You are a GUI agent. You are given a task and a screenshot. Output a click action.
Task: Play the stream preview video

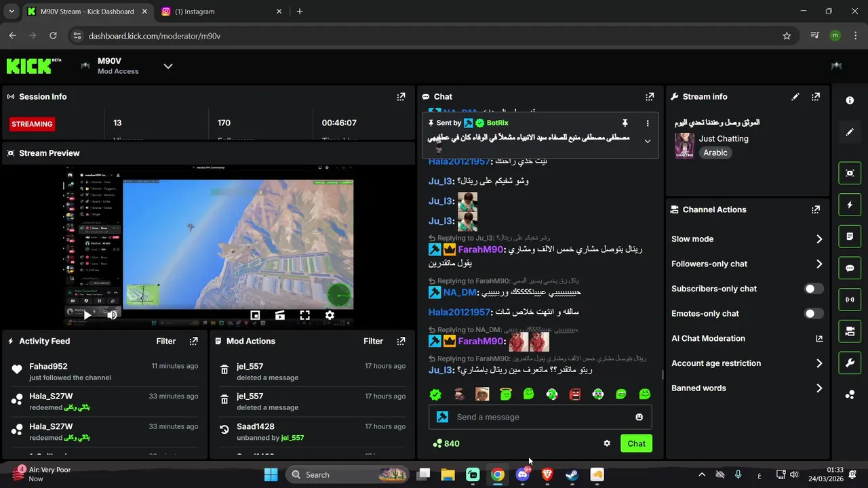87,315
